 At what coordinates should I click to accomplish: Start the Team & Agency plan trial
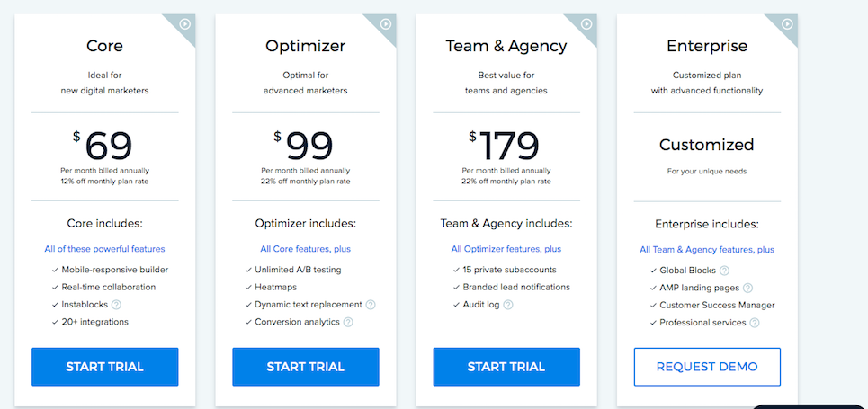pos(506,367)
